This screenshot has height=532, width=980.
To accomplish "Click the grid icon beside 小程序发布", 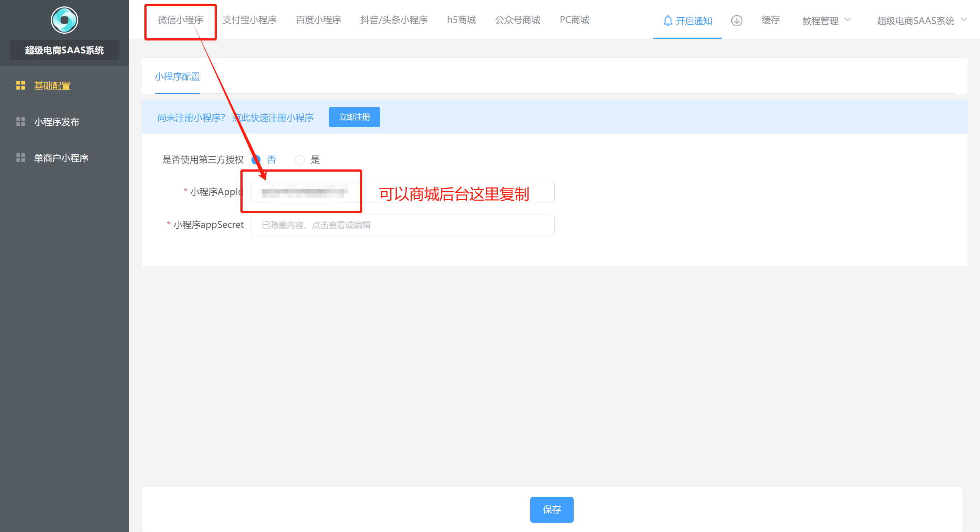I will point(20,122).
